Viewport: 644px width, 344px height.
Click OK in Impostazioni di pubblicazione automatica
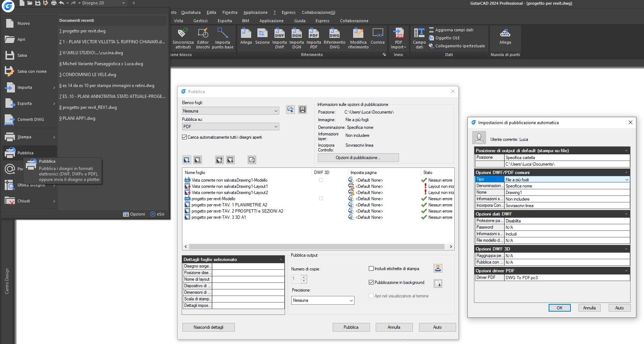click(x=560, y=308)
